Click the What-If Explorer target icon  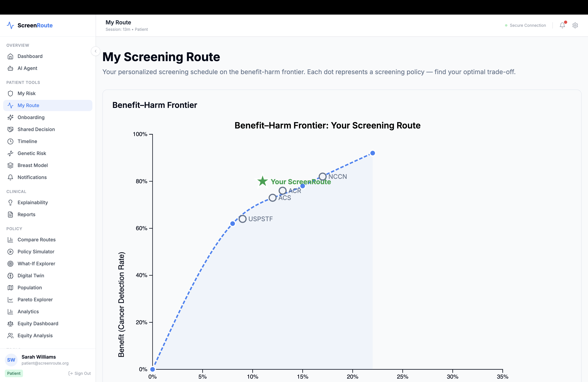click(x=10, y=264)
